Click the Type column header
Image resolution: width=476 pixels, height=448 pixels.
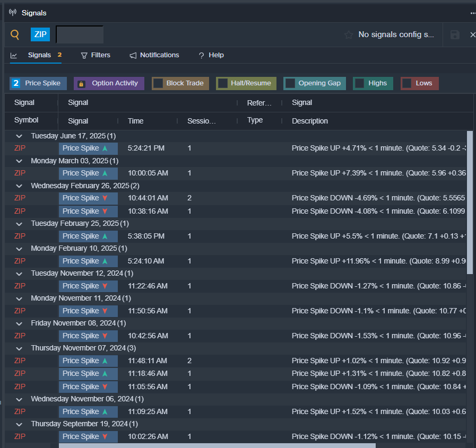point(255,120)
